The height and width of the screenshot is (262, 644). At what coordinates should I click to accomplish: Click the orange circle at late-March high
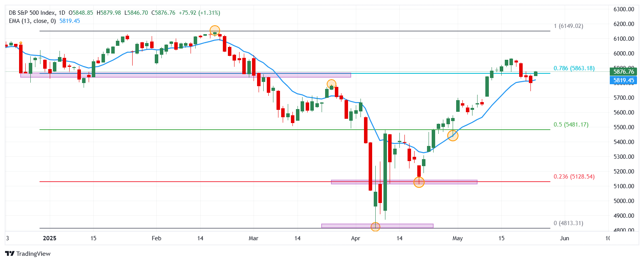click(x=331, y=84)
